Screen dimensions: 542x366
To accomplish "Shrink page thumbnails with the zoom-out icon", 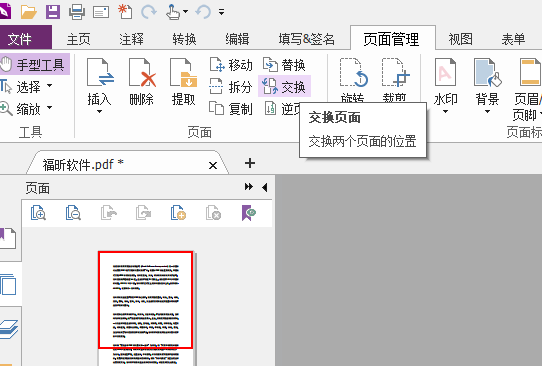I will coord(73,213).
